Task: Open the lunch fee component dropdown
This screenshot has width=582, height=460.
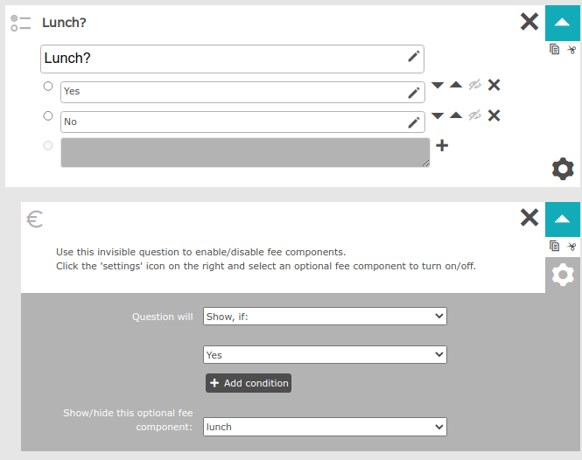Action: click(325, 427)
